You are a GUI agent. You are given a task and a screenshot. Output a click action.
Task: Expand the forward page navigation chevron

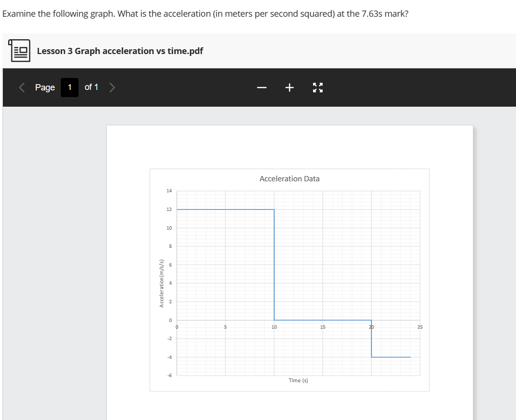click(x=112, y=87)
